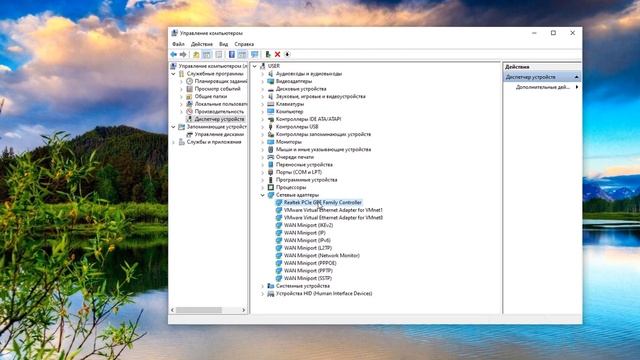This screenshot has width=640, height=360.
Task: Click the Up one level folder icon
Action: [x=196, y=54]
